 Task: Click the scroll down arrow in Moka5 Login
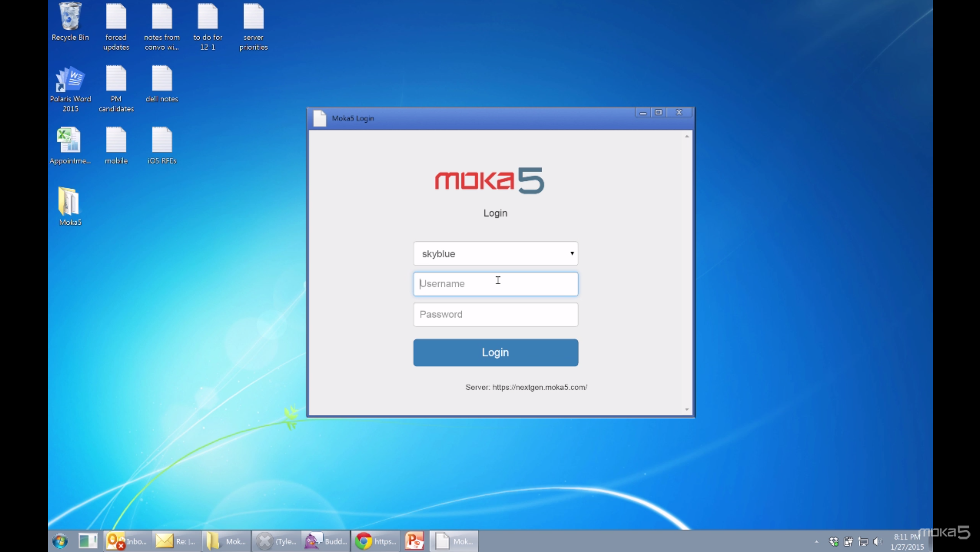pyautogui.click(x=687, y=409)
